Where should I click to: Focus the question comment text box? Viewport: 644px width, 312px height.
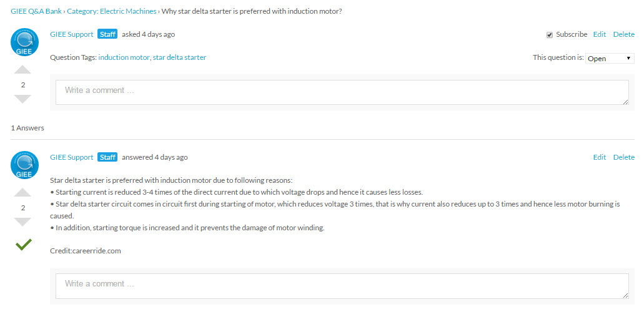342,92
